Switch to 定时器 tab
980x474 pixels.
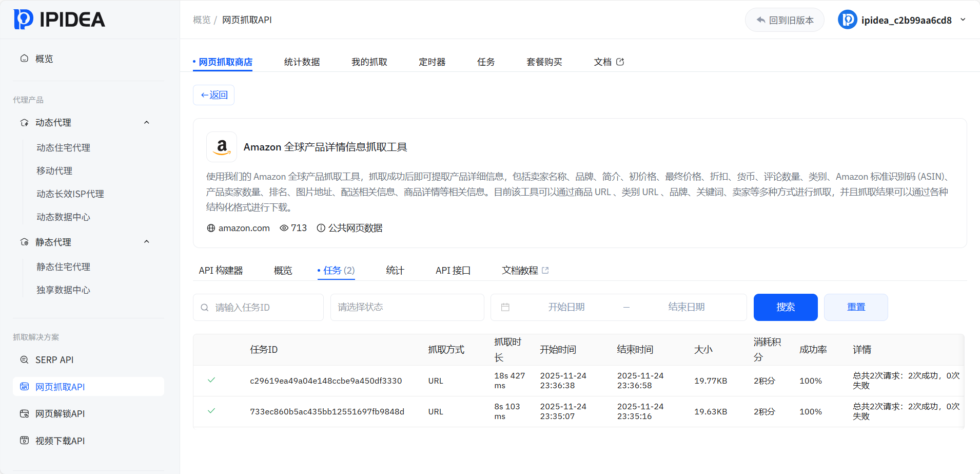[432, 62]
